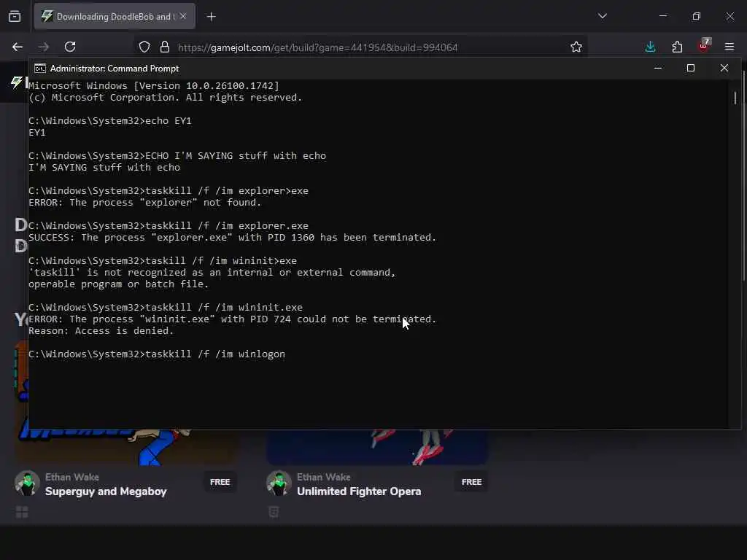This screenshot has width=747, height=560.
Task: Expand the list all tabs chevron
Action: [603, 16]
